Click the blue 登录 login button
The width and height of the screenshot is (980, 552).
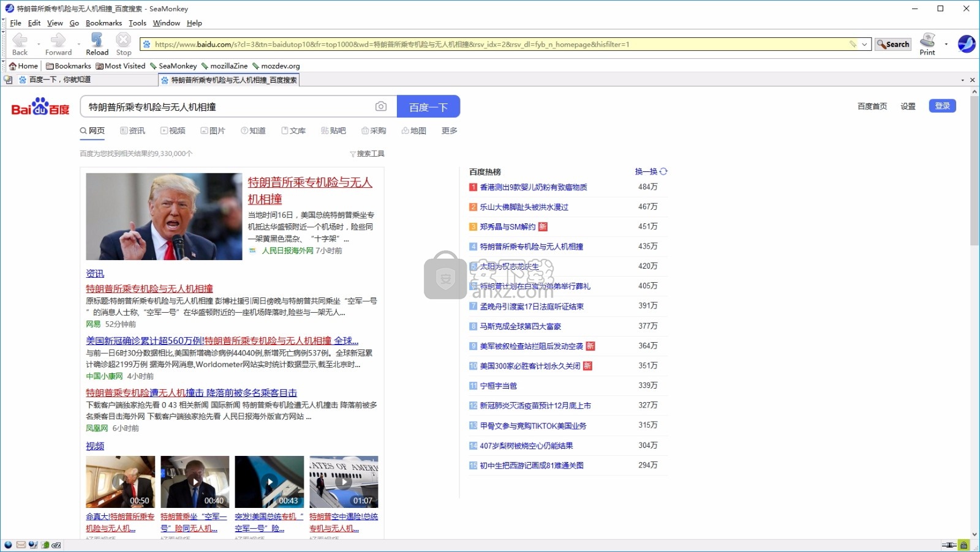[942, 106]
